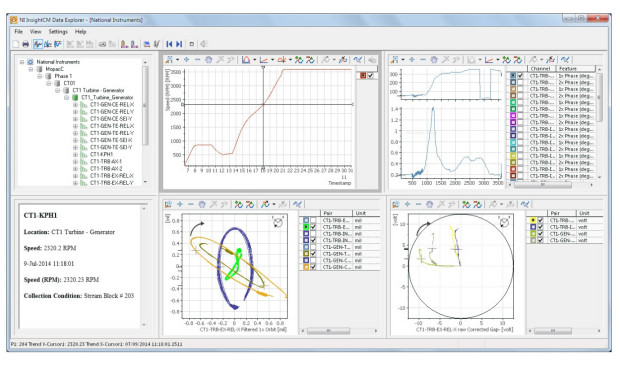Expand the CT1-KPH1 tree node
This screenshot has width=620, height=367.
click(x=75, y=154)
